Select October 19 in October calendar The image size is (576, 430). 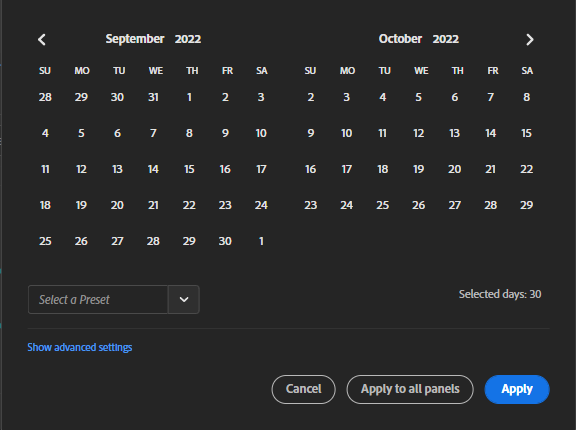coord(418,169)
